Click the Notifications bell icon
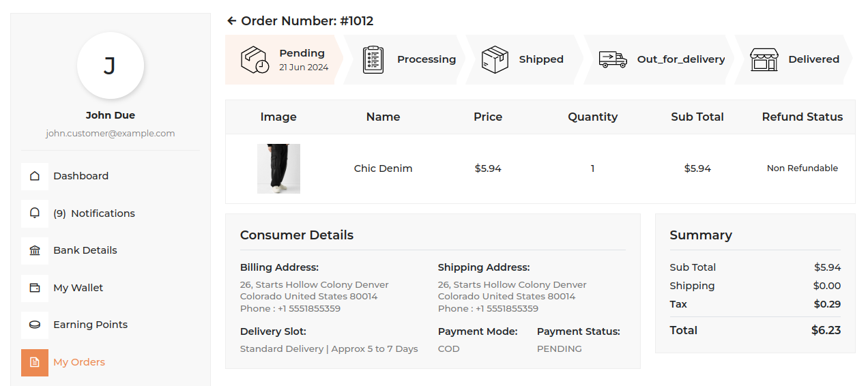This screenshot has width=868, height=386. point(35,213)
